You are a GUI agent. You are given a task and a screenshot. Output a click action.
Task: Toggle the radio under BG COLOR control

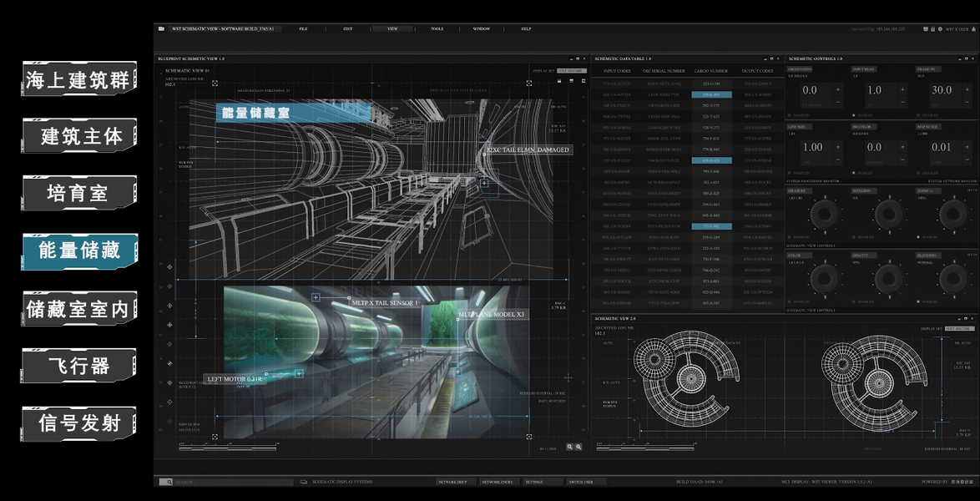[x=854, y=173]
